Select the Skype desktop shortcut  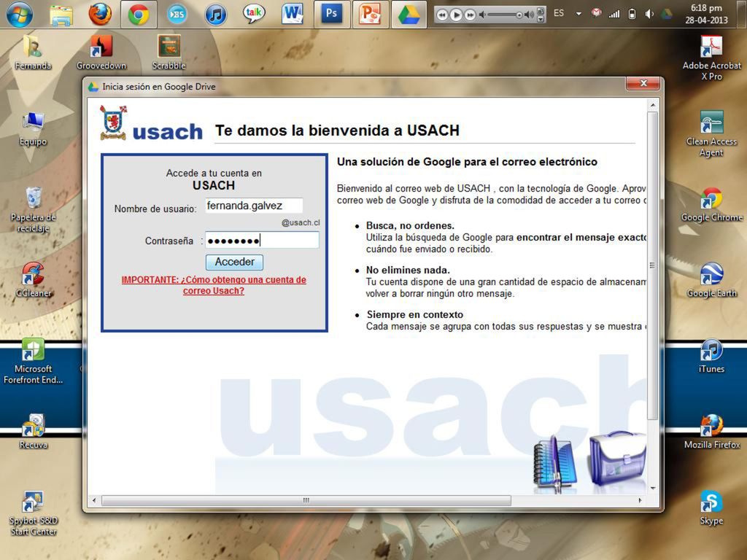pos(712,507)
